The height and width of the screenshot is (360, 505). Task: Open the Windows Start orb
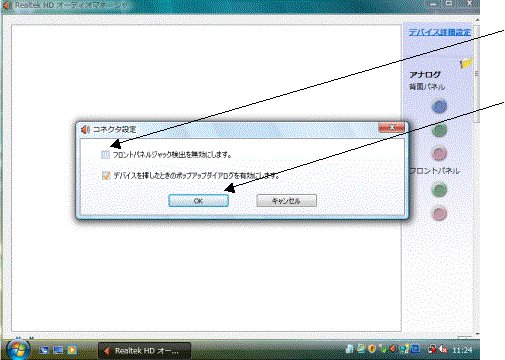pyautogui.click(x=17, y=350)
